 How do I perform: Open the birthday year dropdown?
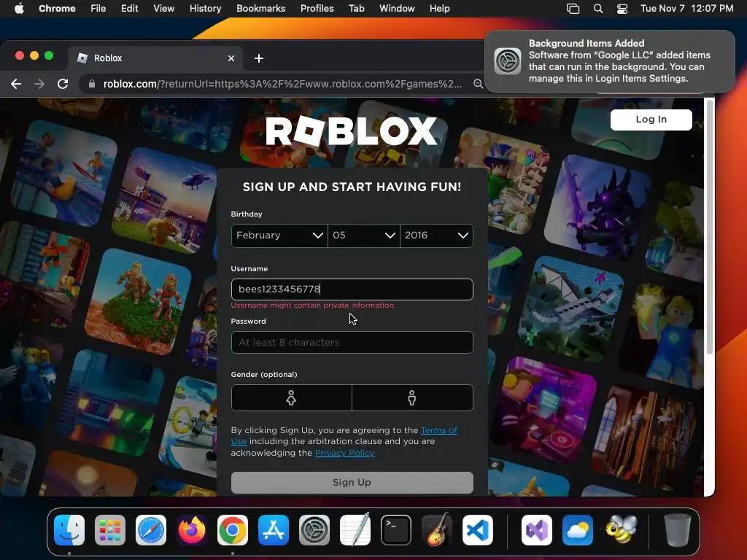[x=436, y=236]
